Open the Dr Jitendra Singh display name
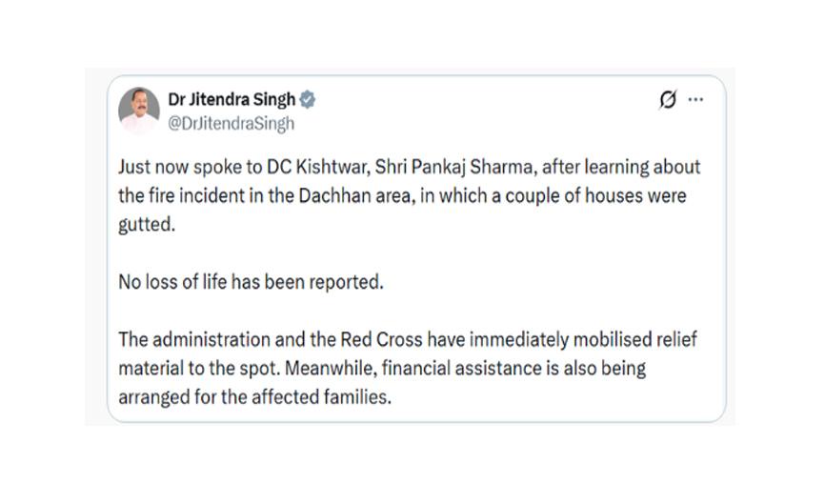Image resolution: width=825 pixels, height=504 pixels. 231,100
